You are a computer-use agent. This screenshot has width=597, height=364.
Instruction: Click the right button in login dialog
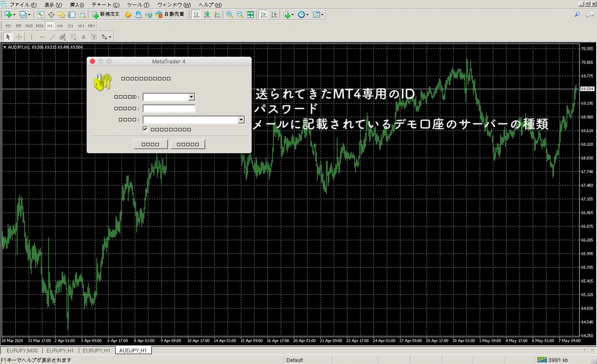[188, 144]
